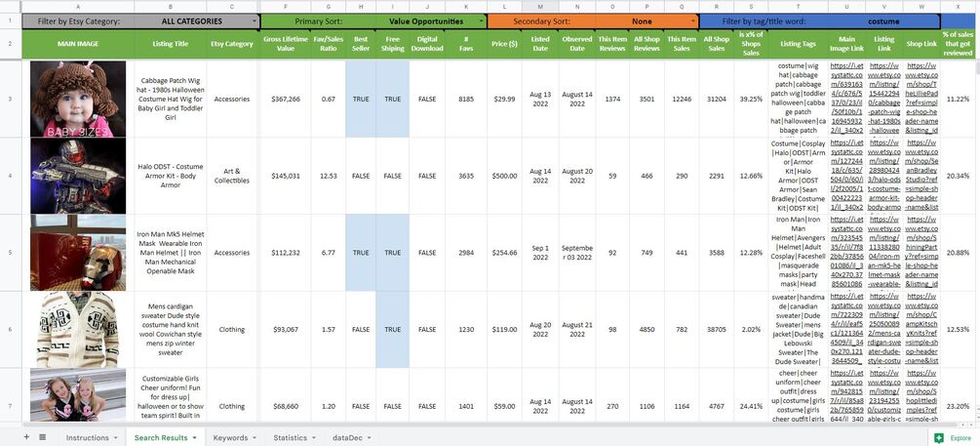980x446 pixels.
Task: Select the Mens cardigan listing title cell
Action: pyautogui.click(x=171, y=330)
